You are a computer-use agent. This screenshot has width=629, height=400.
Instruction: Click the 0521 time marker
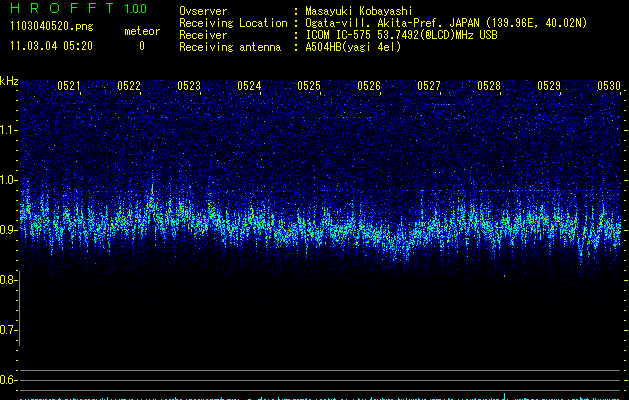69,87
